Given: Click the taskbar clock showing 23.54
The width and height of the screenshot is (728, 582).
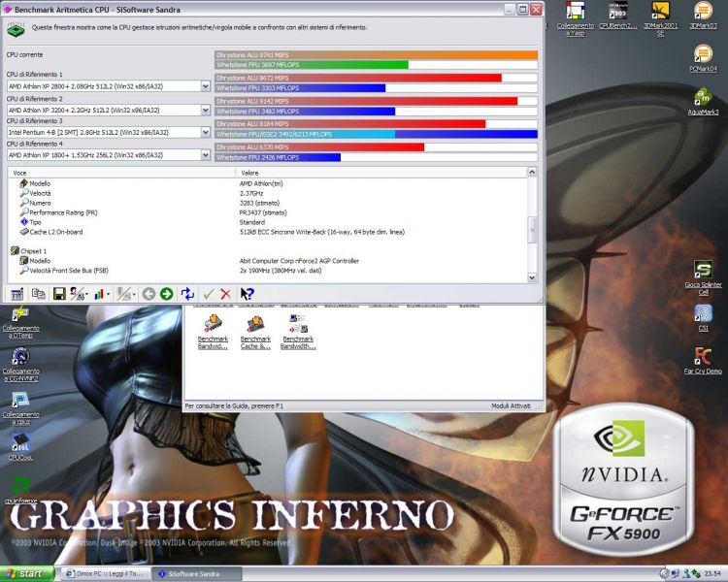Looking at the screenshot, I should (x=712, y=573).
